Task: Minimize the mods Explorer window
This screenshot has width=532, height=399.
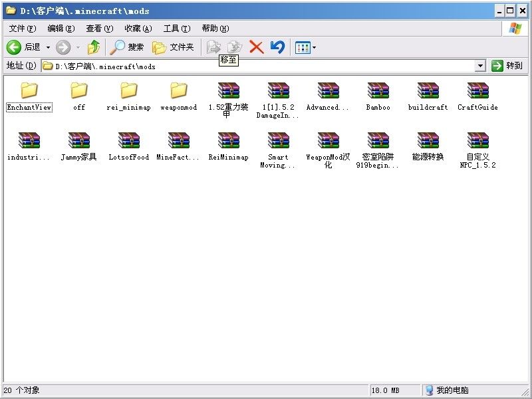Action: (499, 11)
